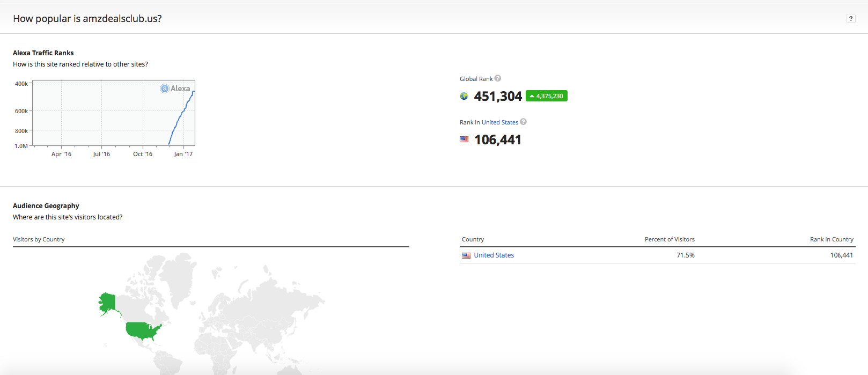The height and width of the screenshot is (375, 868).
Task: Click the Rank in Country column header
Action: pyautogui.click(x=832, y=239)
